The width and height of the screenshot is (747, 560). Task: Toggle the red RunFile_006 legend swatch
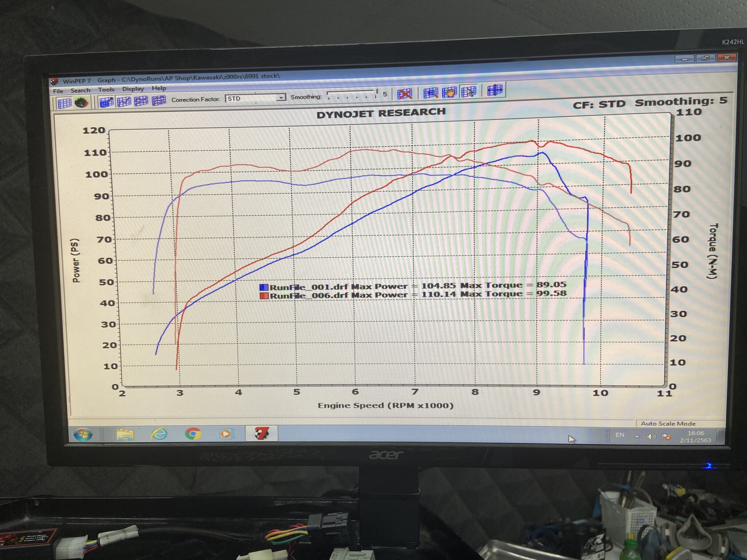pos(264,296)
